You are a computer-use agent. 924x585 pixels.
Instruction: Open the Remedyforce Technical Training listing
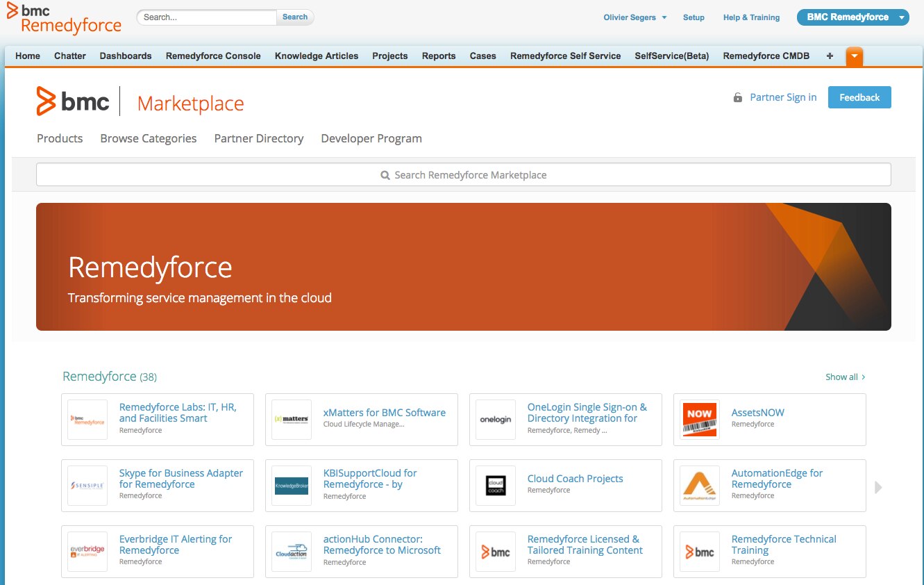[x=784, y=545]
